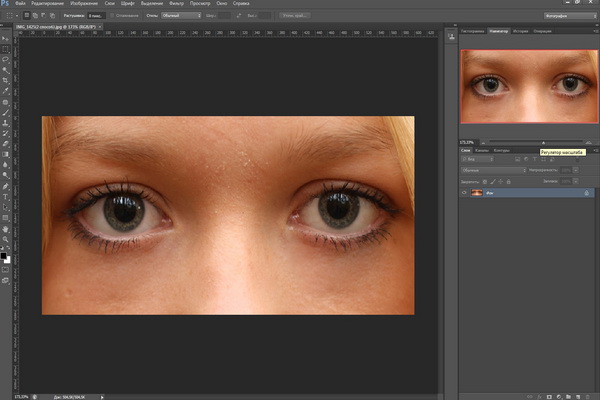Click the navigator zoom slider
The height and width of the screenshot is (400, 600).
pyautogui.click(x=543, y=143)
